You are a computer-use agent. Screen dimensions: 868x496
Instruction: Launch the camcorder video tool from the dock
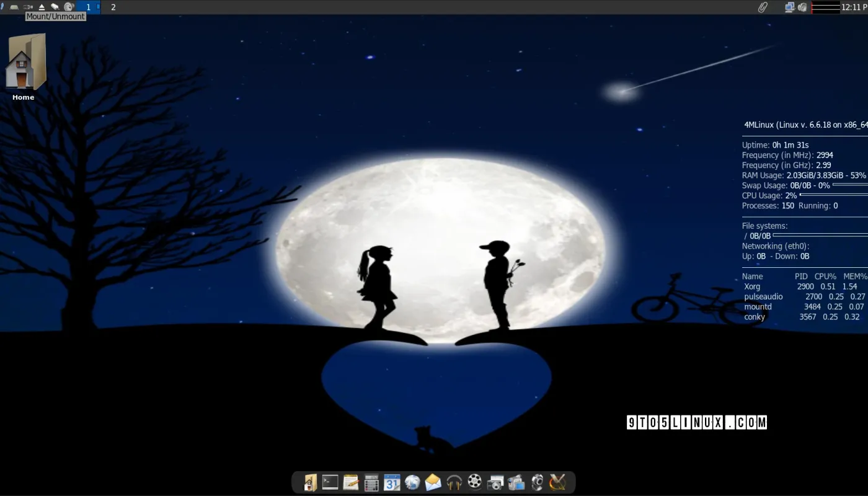[515, 482]
